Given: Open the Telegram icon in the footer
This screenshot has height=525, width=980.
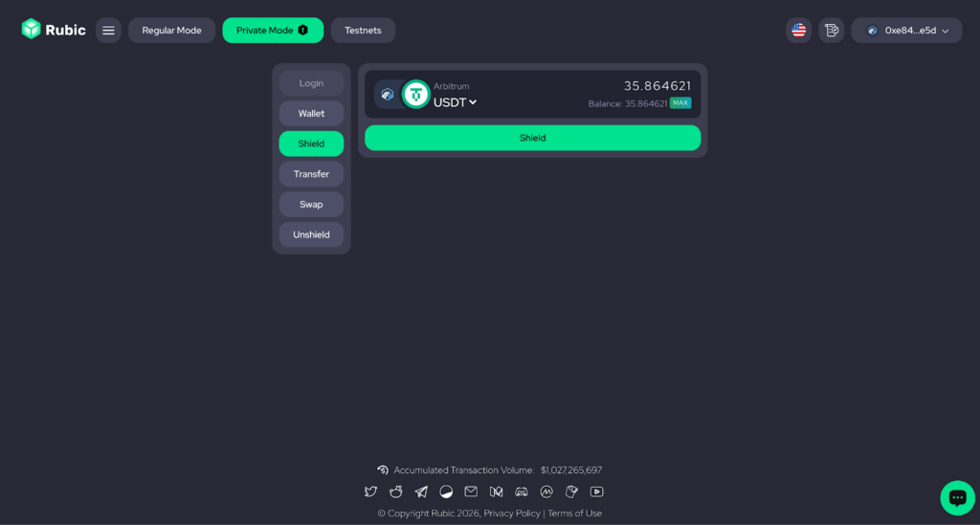Looking at the screenshot, I should click(421, 492).
